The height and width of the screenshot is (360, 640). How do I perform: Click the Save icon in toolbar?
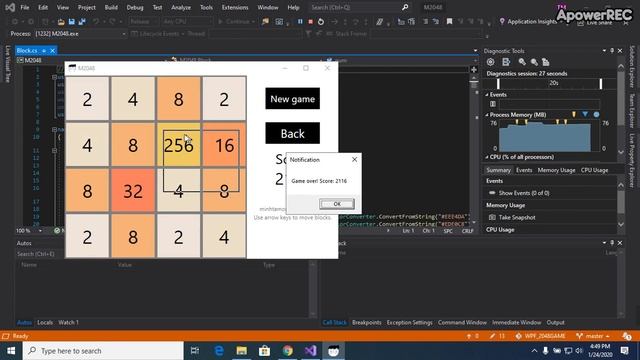pyautogui.click(x=72, y=22)
